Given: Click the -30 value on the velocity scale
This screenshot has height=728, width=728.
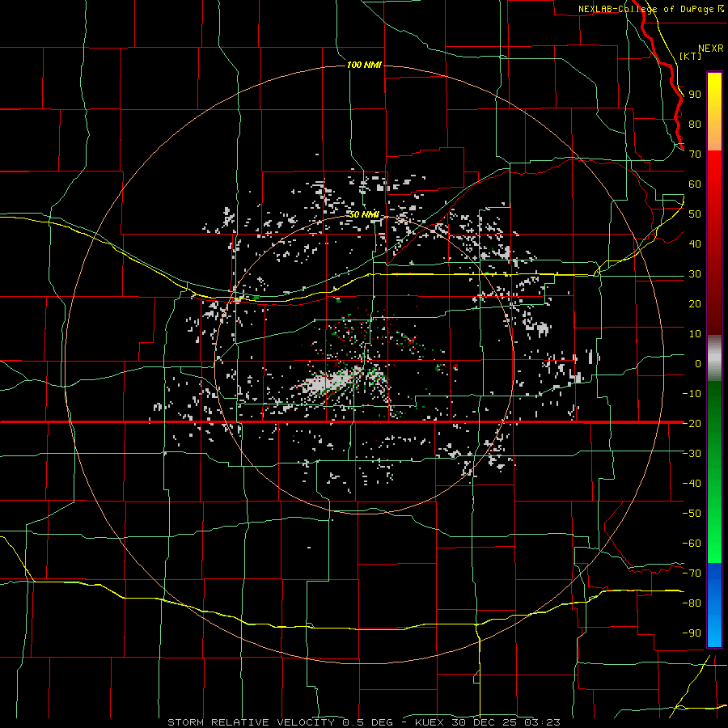Looking at the screenshot, I should [692, 454].
